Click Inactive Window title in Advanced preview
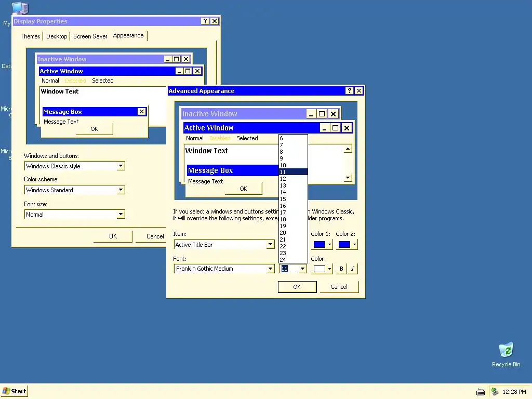The image size is (532, 399). coord(210,114)
